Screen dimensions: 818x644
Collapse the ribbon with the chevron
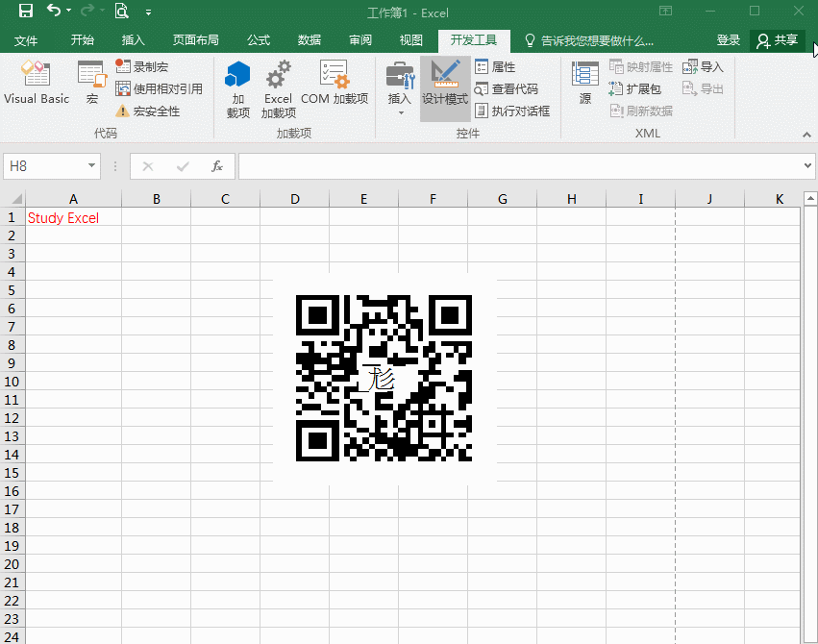point(806,135)
